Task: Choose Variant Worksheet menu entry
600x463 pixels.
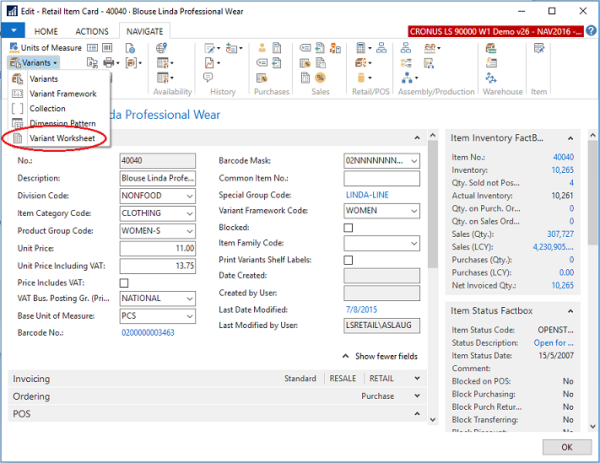Action: coord(59,138)
